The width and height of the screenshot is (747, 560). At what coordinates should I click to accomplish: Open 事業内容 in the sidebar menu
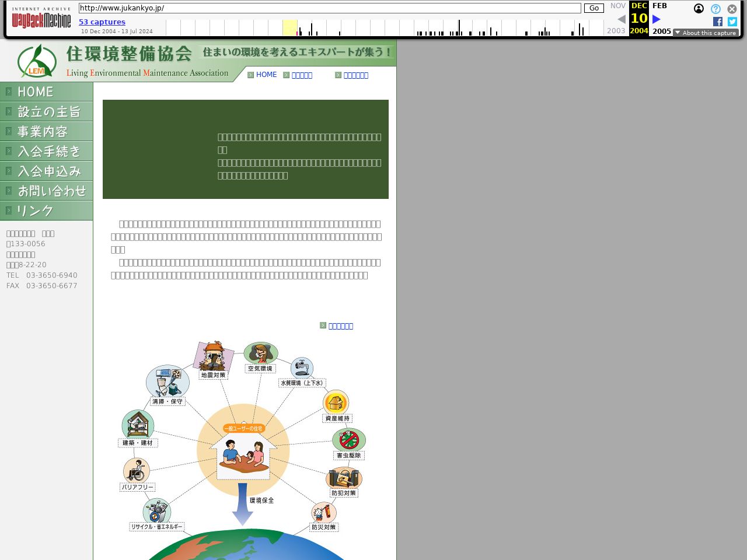coord(46,131)
